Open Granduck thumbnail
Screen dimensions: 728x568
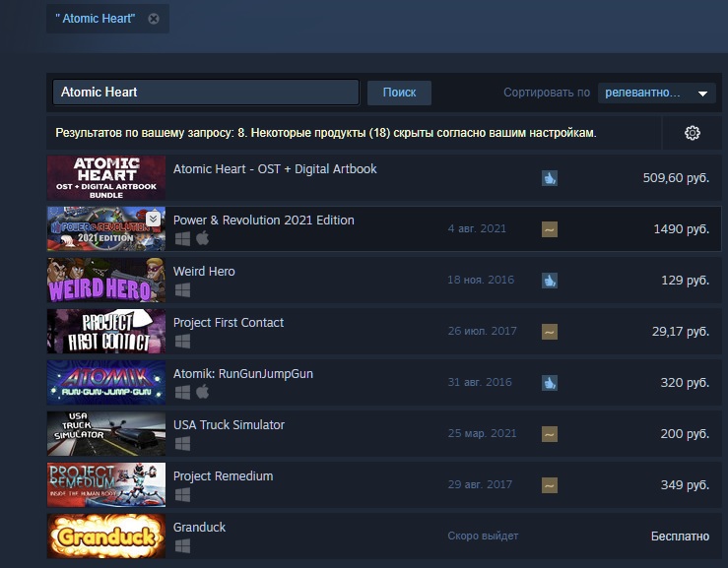pos(106,536)
